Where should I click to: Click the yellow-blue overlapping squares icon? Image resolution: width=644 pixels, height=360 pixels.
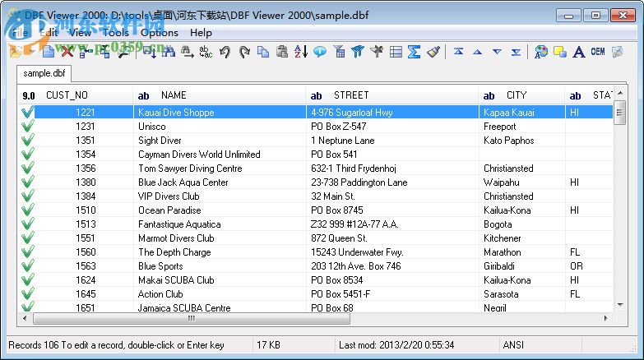[560, 52]
